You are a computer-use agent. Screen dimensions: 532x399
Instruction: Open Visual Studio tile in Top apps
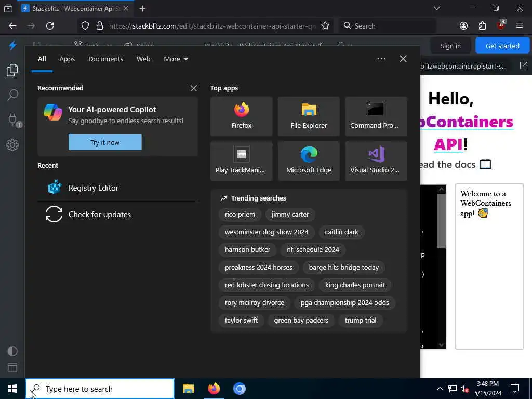point(376,161)
